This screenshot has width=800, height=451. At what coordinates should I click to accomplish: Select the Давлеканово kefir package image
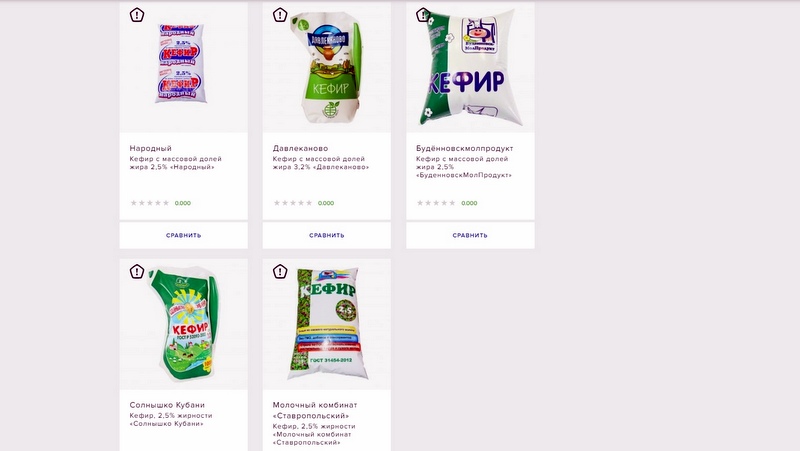pos(327,68)
